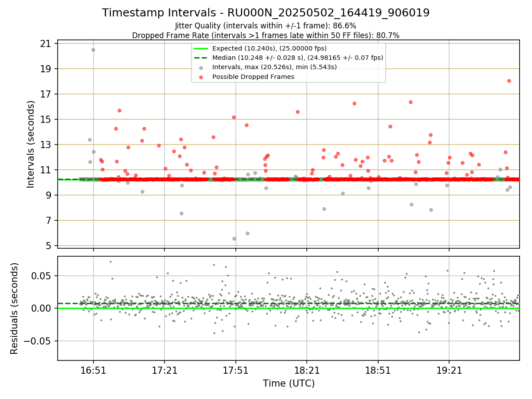532x399 pixels.
Task: Click the dashed green line sample in the legend
Action: [201, 58]
